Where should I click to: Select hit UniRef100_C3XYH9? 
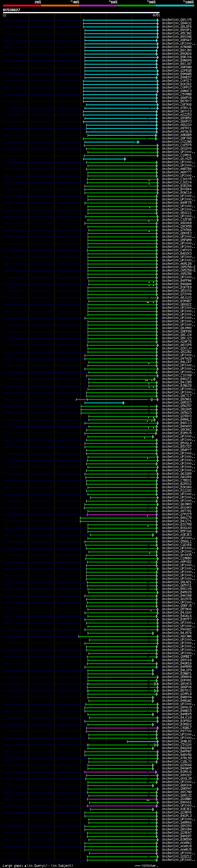(x=177, y=375)
